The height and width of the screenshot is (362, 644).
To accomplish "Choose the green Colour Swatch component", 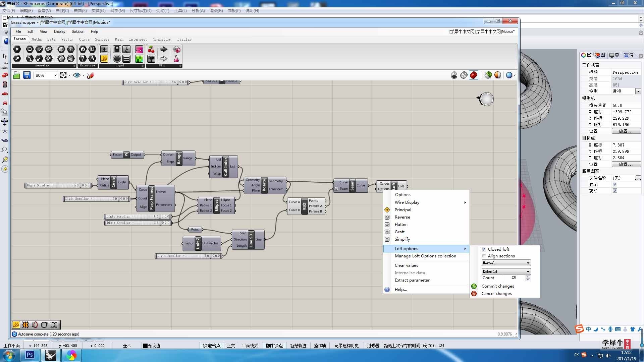I will tap(139, 59).
